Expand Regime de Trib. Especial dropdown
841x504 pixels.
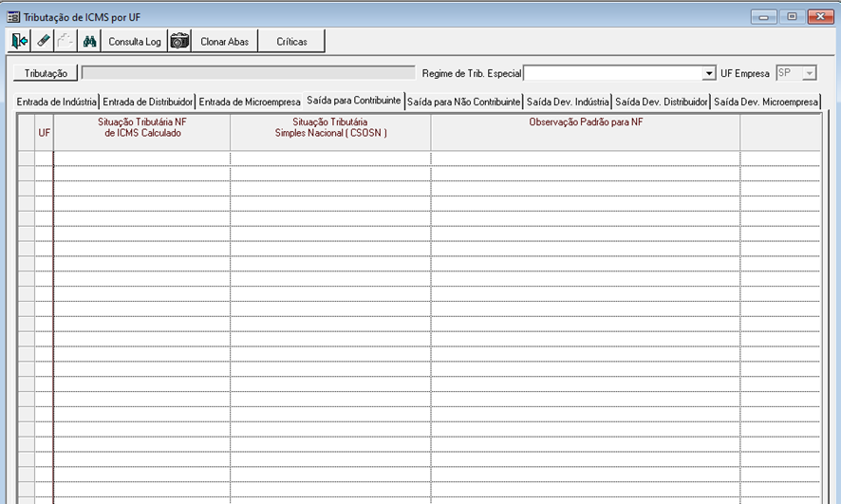(708, 73)
